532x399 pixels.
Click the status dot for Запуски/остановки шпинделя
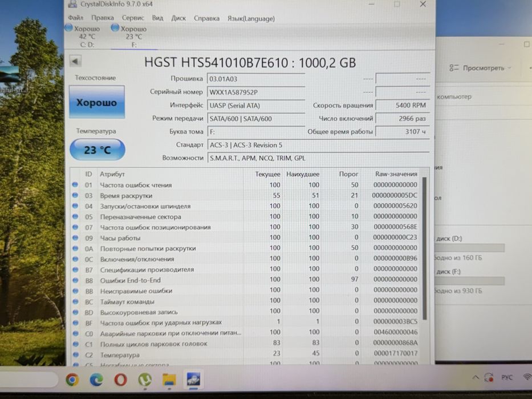(x=75, y=206)
